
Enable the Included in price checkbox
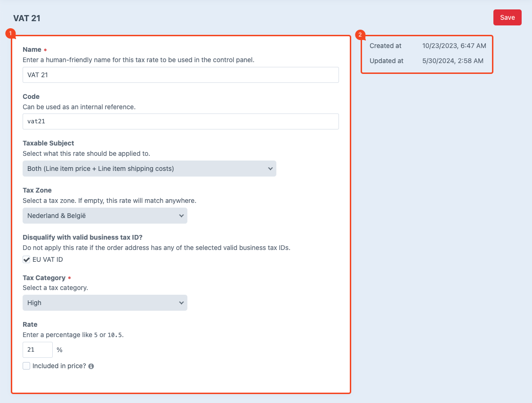click(26, 366)
